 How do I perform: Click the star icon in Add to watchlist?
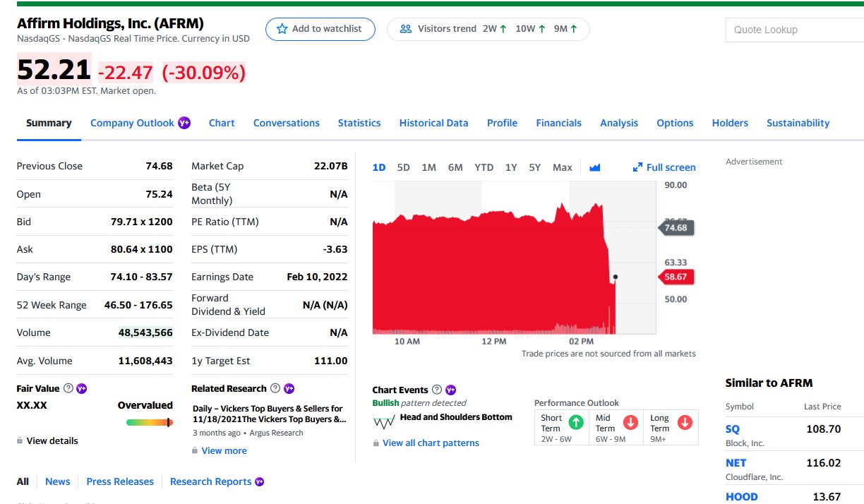(282, 29)
